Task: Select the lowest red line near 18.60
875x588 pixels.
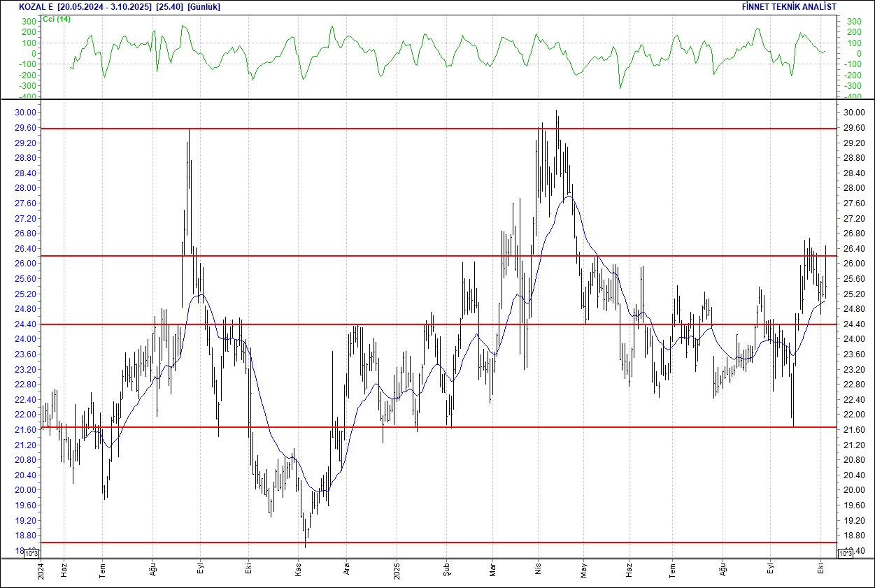Action: click(x=420, y=542)
